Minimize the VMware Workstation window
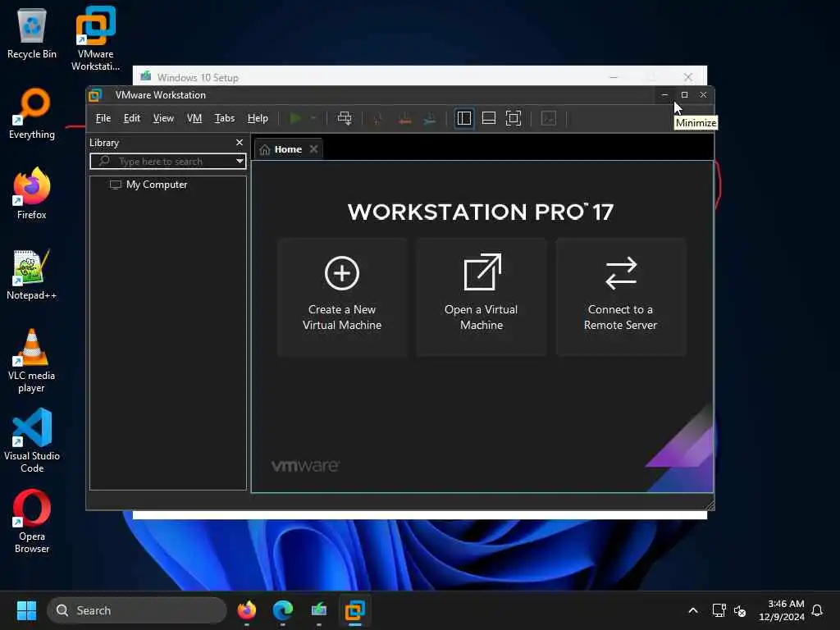The image size is (840, 630). coord(664,95)
